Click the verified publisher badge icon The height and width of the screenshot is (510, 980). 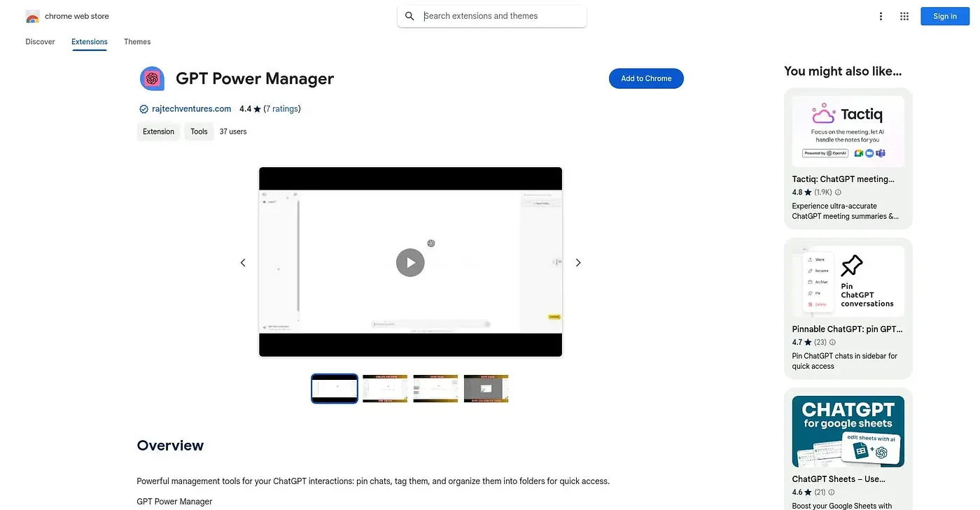coord(143,109)
